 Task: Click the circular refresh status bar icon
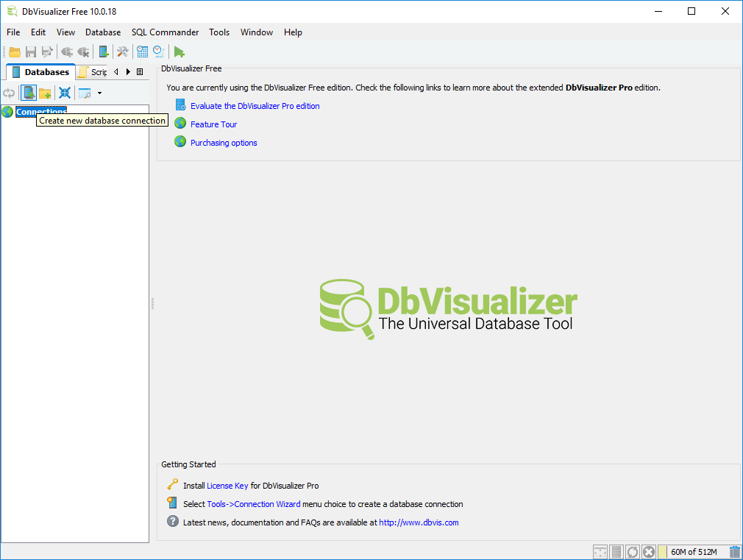[633, 552]
